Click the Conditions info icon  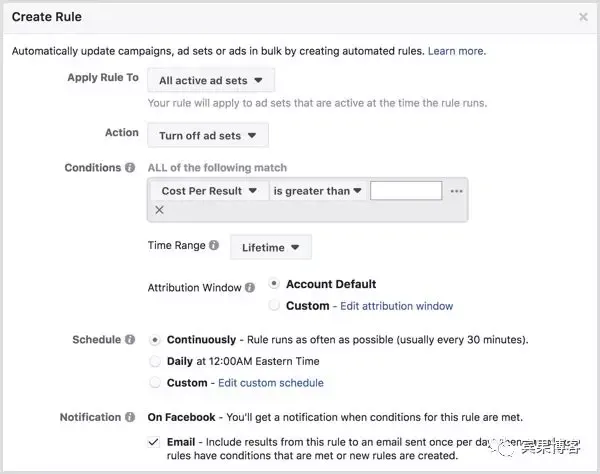coord(130,168)
